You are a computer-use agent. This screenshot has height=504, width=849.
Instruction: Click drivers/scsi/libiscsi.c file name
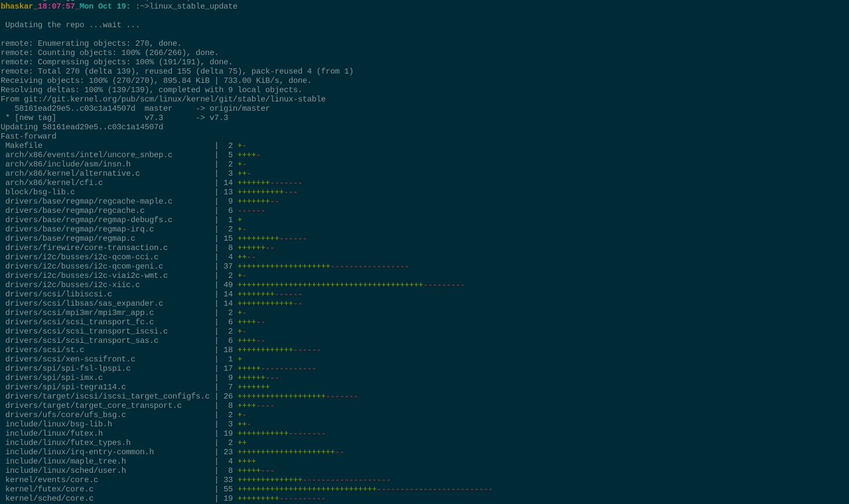(x=59, y=293)
